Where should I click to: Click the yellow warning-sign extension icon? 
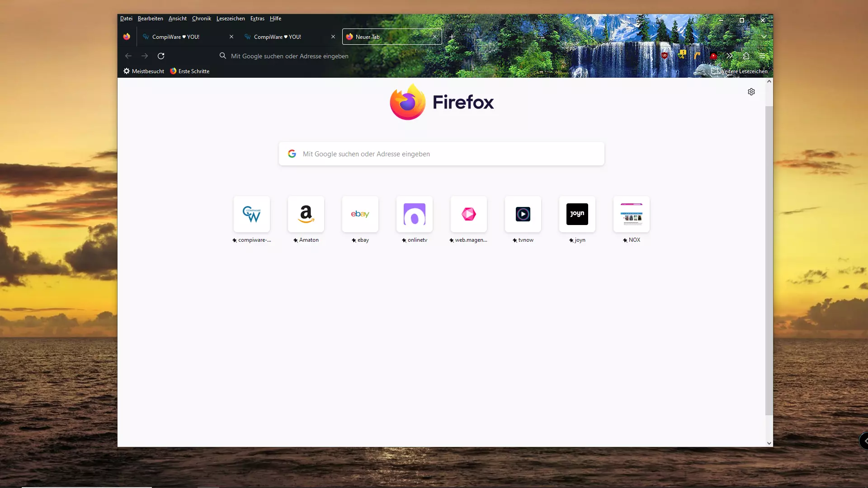coord(682,55)
